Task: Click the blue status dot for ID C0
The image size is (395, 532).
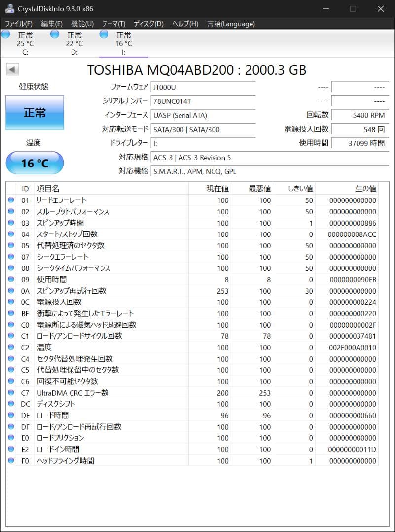Action: coord(11,324)
